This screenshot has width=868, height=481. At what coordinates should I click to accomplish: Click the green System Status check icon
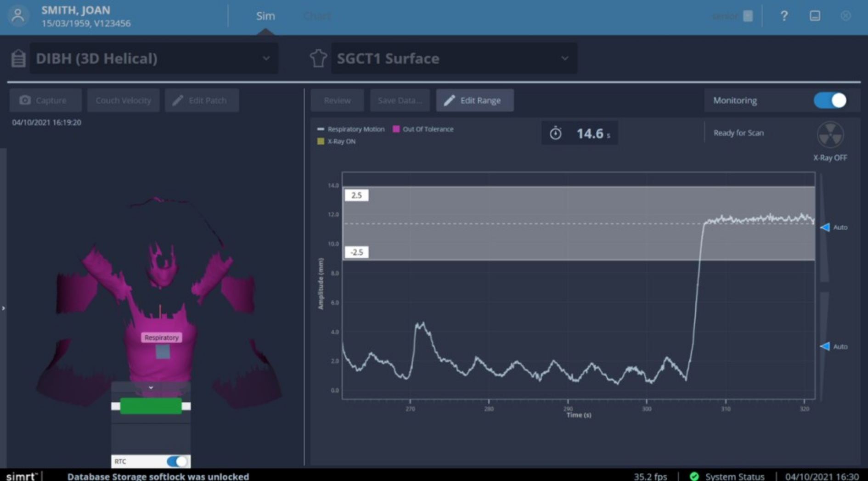[x=694, y=476]
